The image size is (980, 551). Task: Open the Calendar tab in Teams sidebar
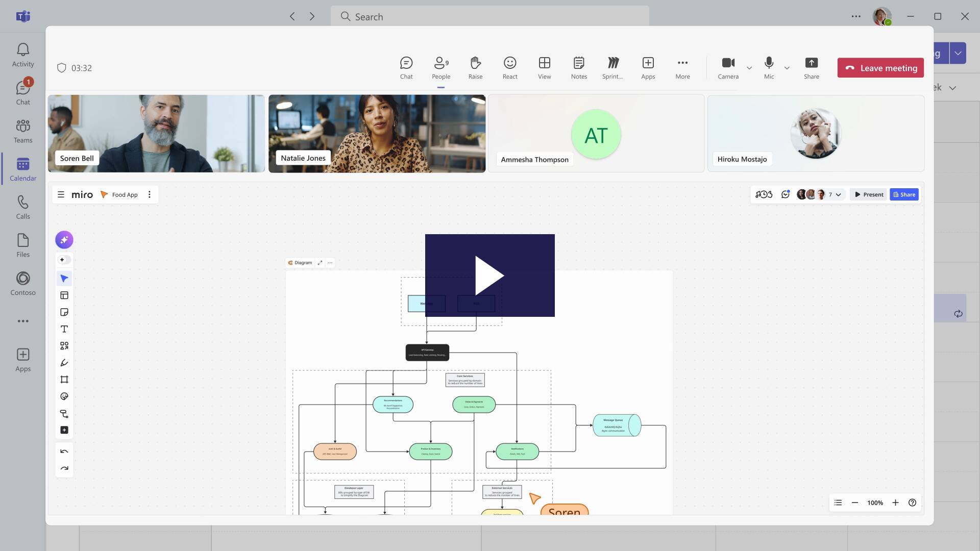tap(23, 169)
